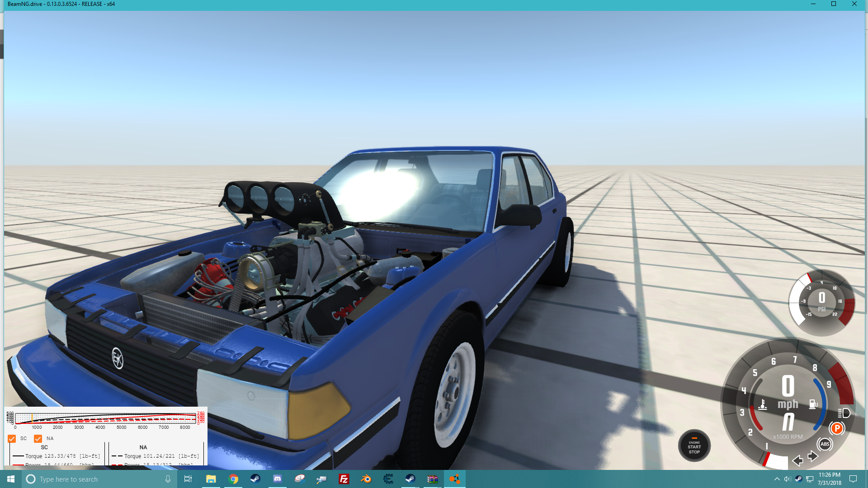
Task: Click the NA column heading
Action: (x=143, y=447)
